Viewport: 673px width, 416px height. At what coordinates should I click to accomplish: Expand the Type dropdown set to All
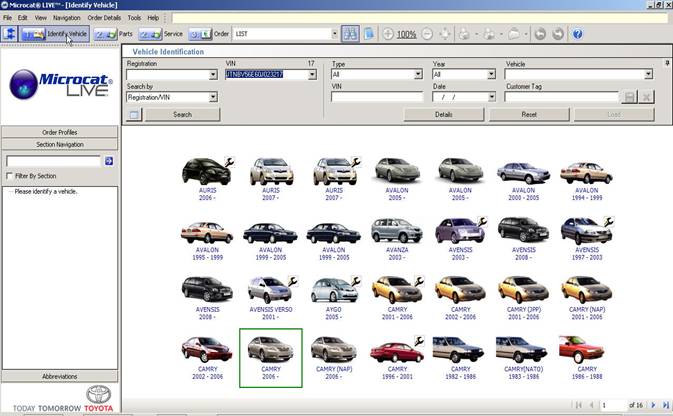point(418,74)
